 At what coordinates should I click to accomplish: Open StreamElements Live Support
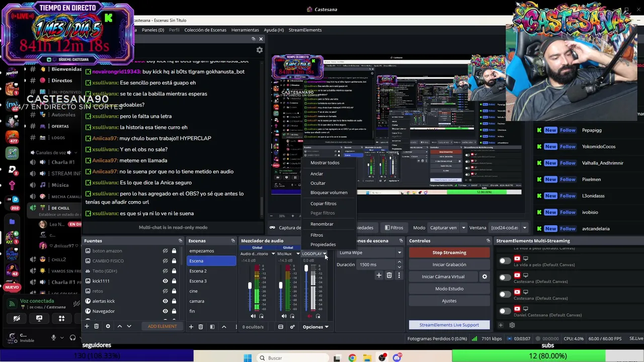(x=449, y=325)
